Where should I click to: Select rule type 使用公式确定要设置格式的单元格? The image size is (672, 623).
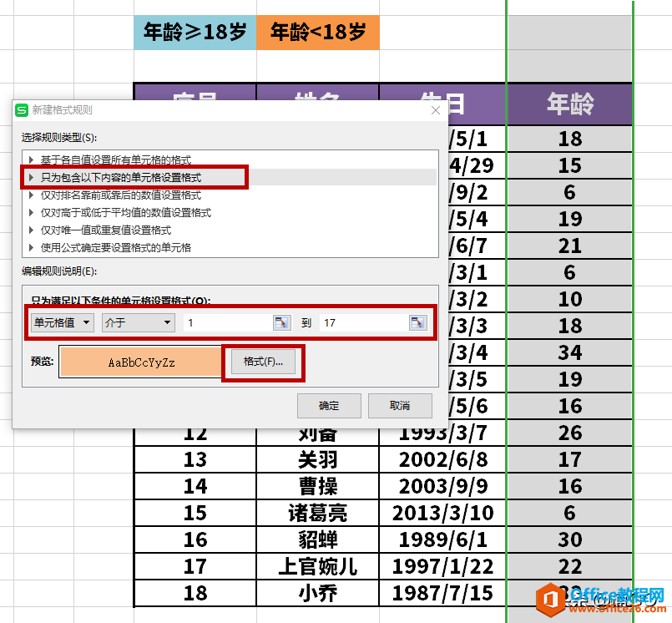[x=230, y=247]
